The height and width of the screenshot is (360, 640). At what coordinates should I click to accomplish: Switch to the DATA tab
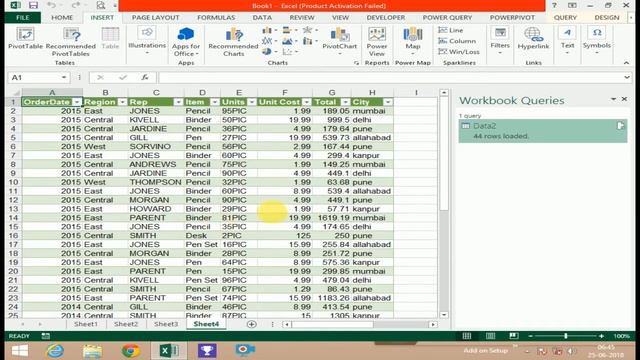262,18
